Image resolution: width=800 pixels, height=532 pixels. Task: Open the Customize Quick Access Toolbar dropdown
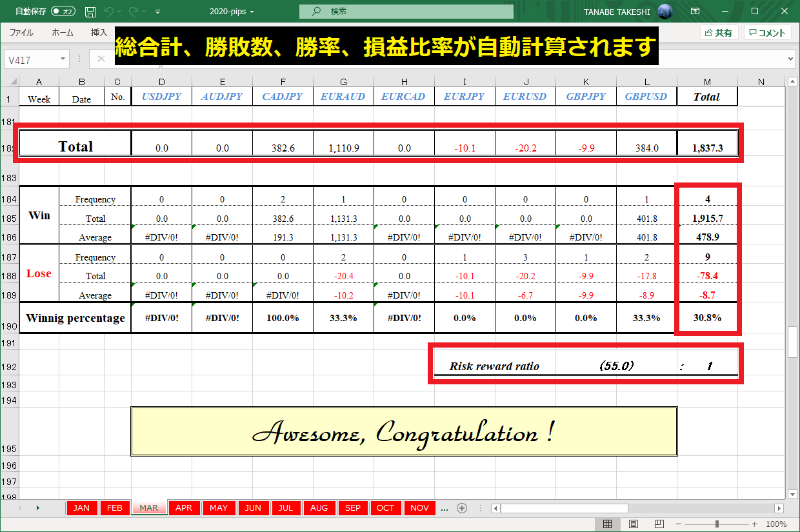click(158, 12)
